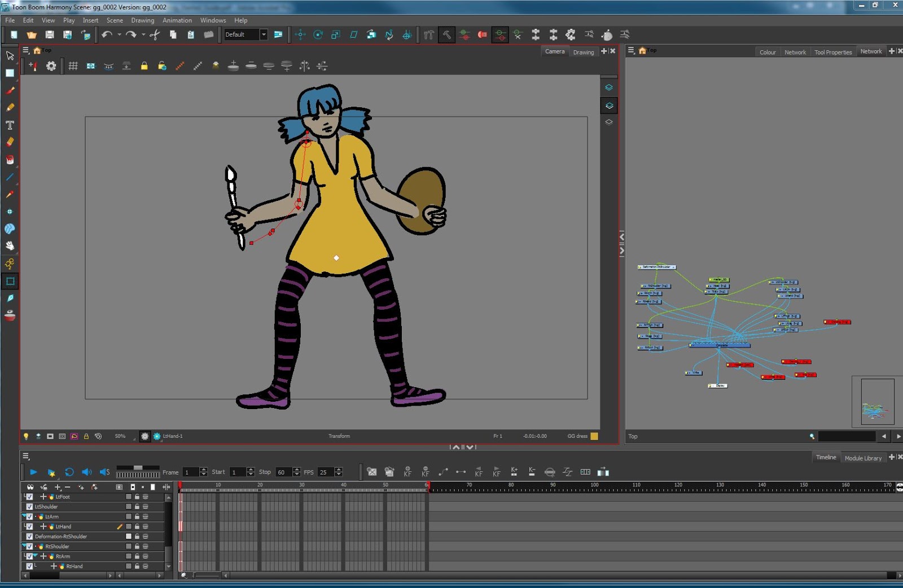Click the Undo arrow icon
This screenshot has height=588, width=903.
pos(106,35)
